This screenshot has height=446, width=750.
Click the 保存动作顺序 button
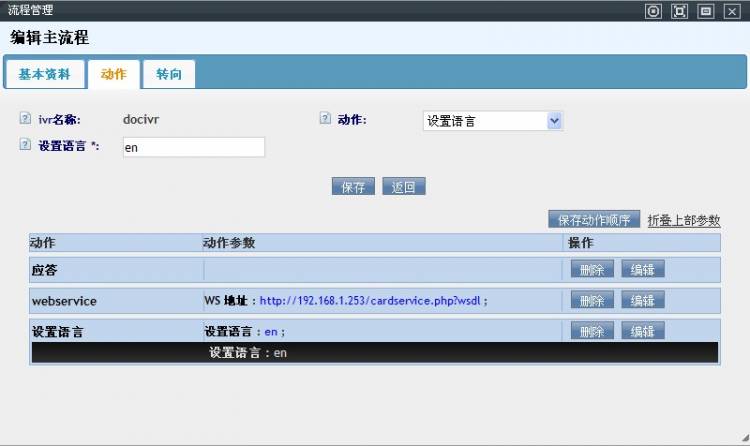point(594,220)
